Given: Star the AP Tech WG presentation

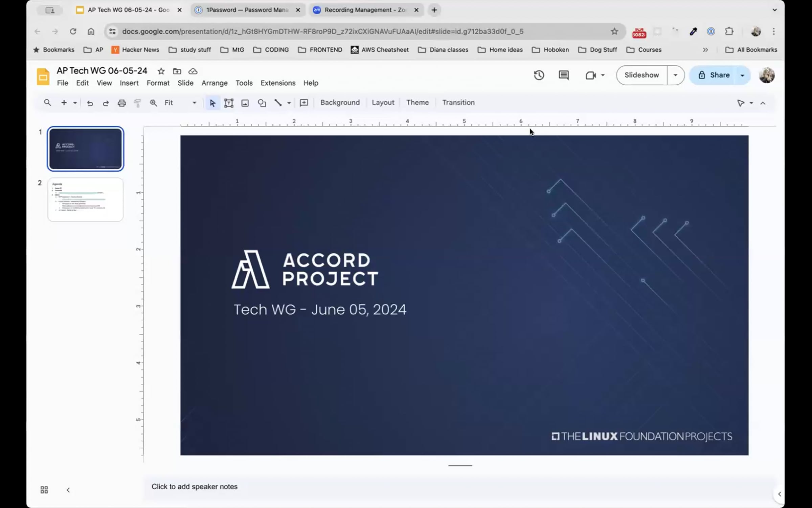Looking at the screenshot, I should (161, 71).
